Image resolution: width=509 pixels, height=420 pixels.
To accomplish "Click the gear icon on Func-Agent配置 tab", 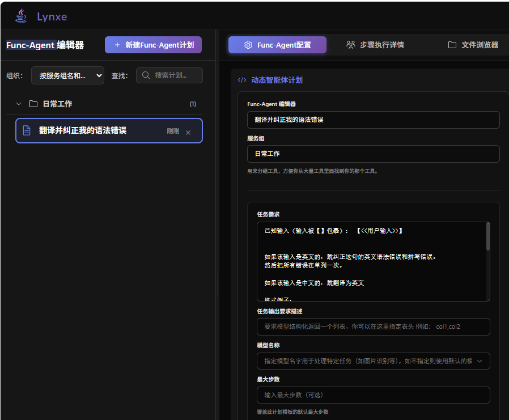I will click(248, 45).
